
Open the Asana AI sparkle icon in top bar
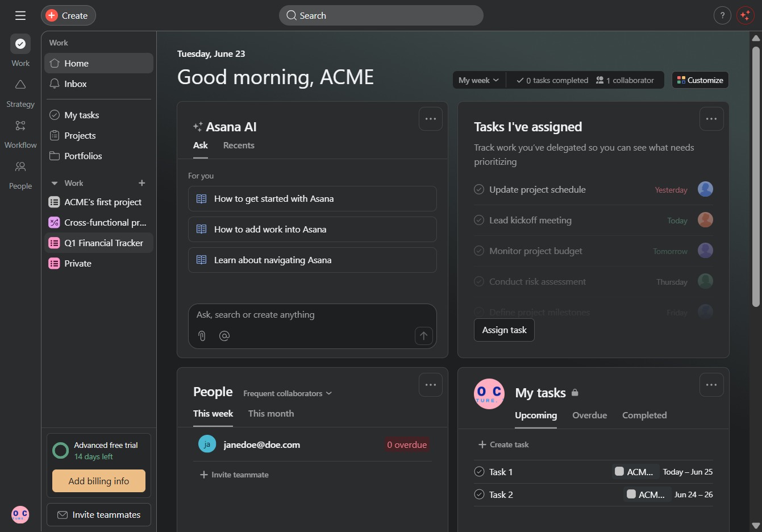(745, 15)
